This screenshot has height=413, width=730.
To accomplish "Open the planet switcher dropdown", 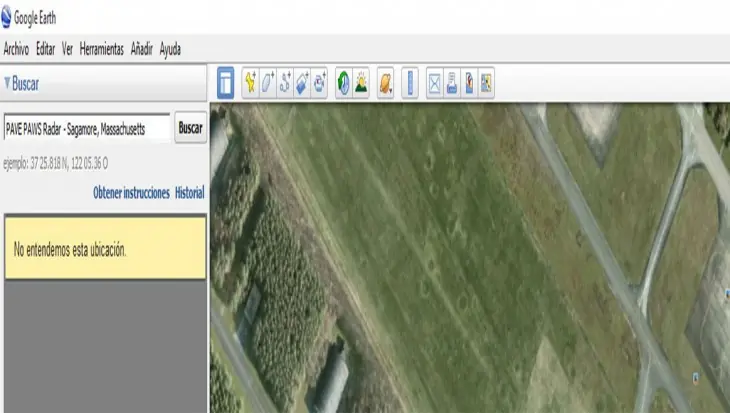I will tap(385, 83).
